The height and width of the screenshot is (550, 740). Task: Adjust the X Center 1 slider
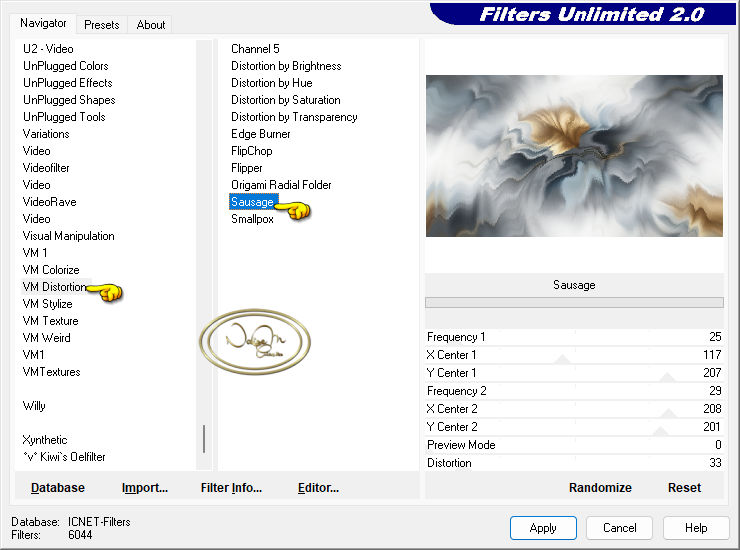click(563, 356)
